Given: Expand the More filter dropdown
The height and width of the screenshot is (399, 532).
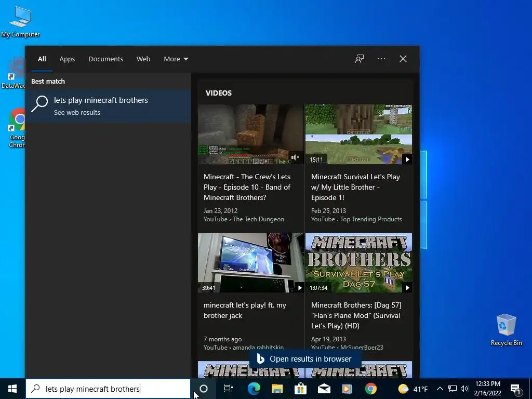Looking at the screenshot, I should (176, 59).
